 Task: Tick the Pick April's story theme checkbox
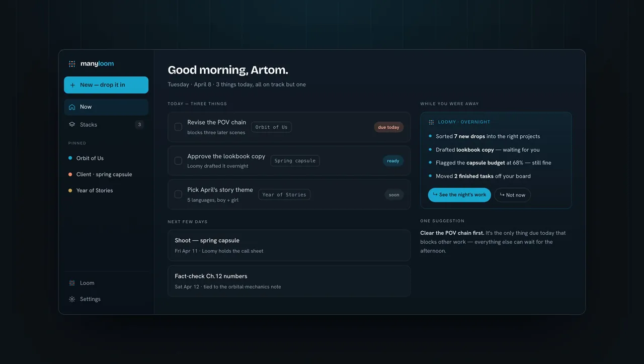[x=178, y=195]
